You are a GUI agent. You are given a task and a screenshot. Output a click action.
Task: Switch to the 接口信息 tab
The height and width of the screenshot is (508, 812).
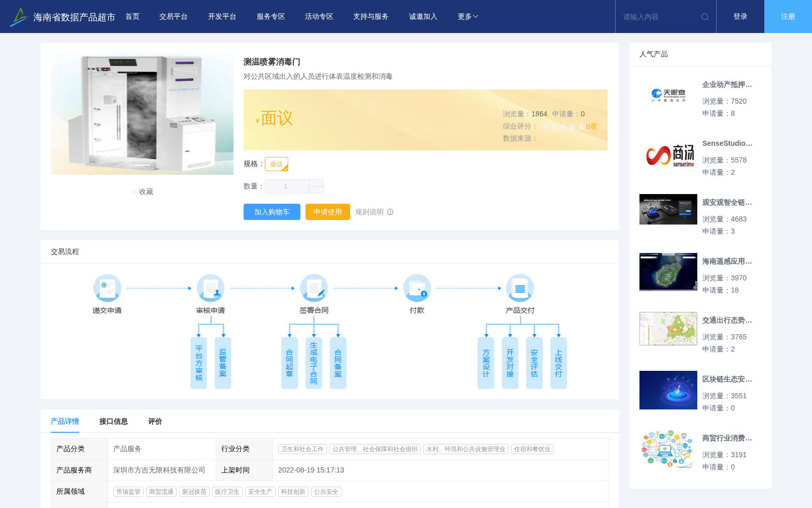pos(114,421)
